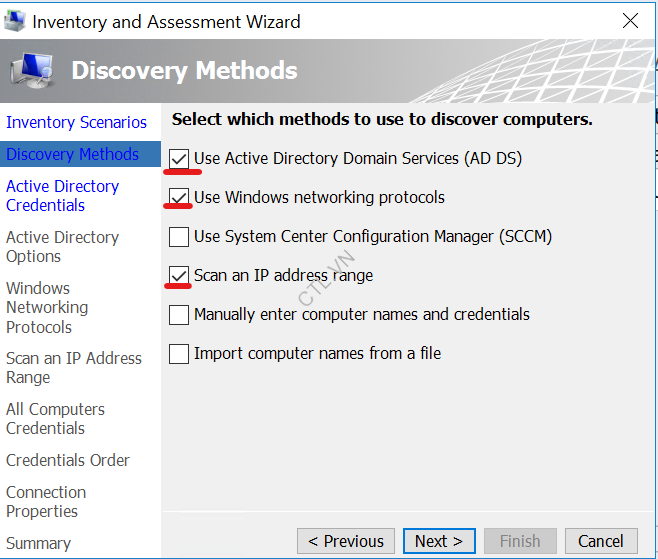Go to Active Directory Credentials step
The image size is (658, 559).
(63, 196)
